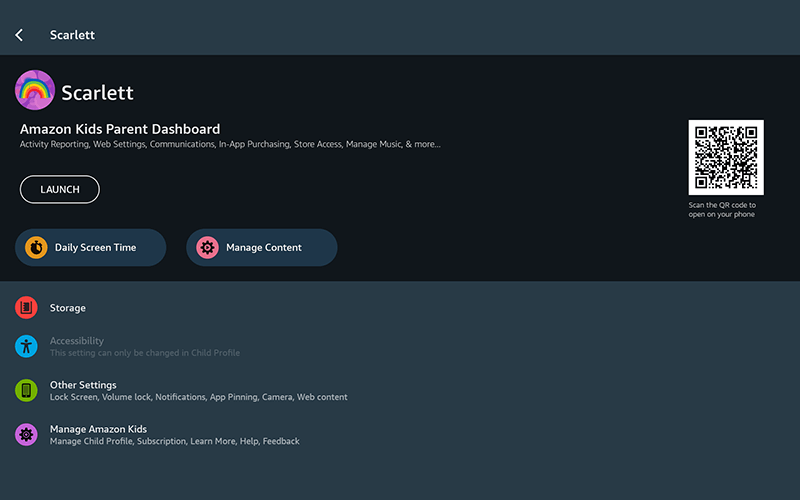Click the Scarlett name beside the avatar
The height and width of the screenshot is (500, 800).
(97, 93)
